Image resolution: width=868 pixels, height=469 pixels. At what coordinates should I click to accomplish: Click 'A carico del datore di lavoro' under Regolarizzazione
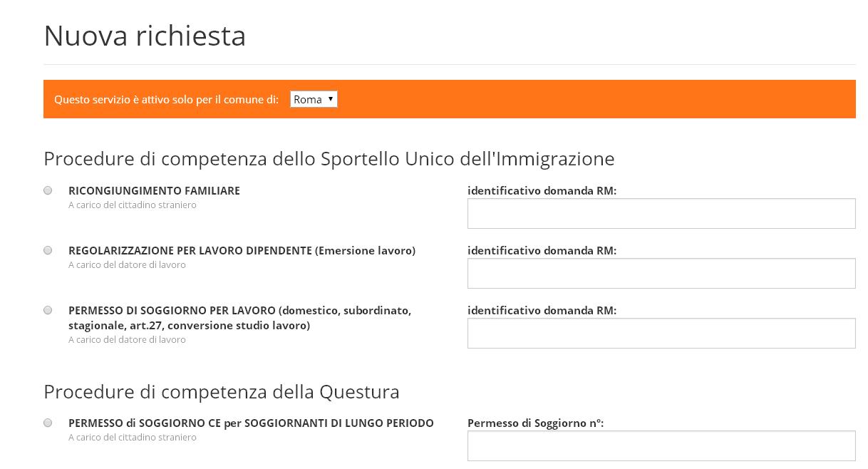[x=127, y=265]
